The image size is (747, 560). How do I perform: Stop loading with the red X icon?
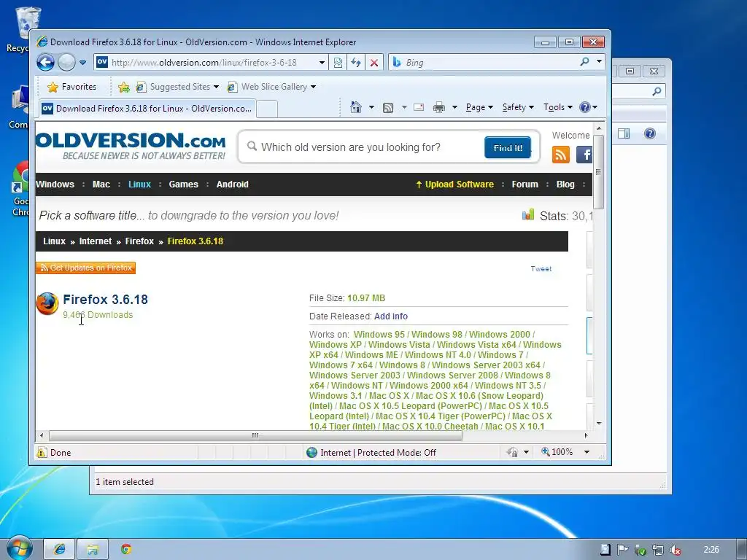[x=374, y=63]
